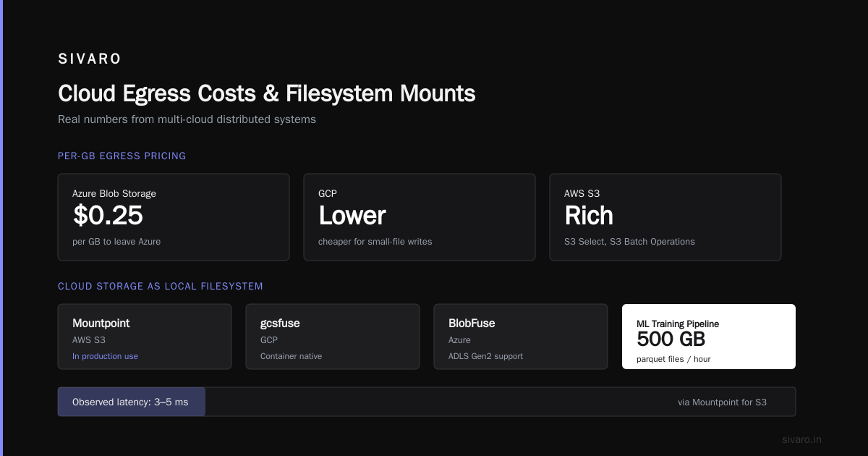Open the GCP pricing card
The height and width of the screenshot is (456, 868).
coord(420,217)
